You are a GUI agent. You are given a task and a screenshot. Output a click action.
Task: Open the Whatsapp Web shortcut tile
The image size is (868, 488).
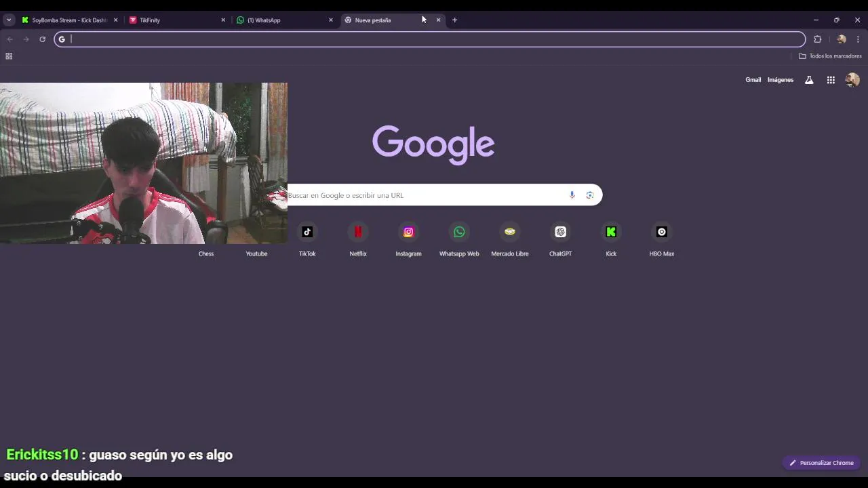459,240
